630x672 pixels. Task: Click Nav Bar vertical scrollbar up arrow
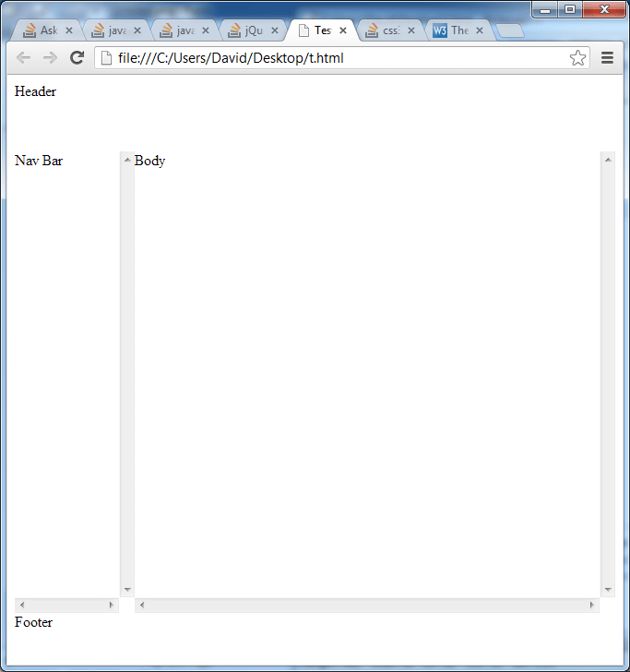click(x=127, y=160)
